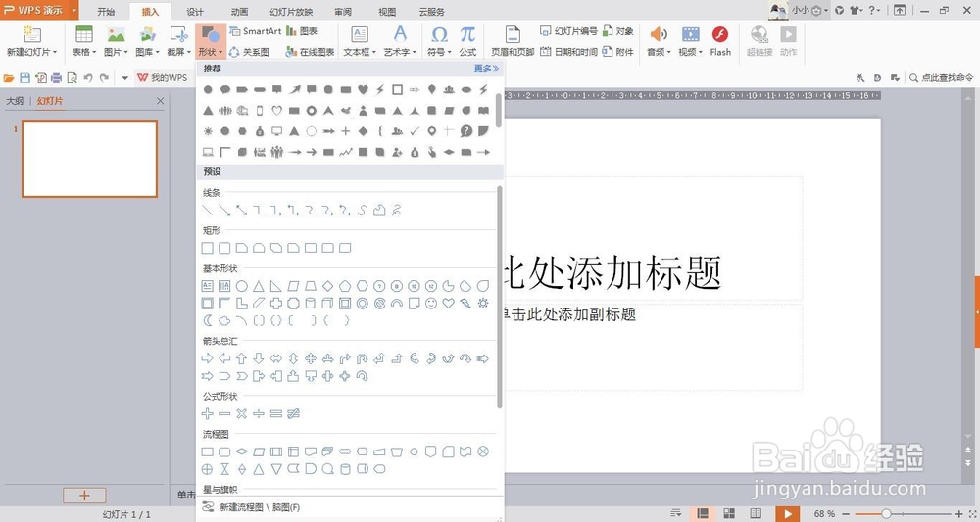This screenshot has height=522, width=980.
Task: Choose the sun shape in 基本形状
Action: [482, 304]
